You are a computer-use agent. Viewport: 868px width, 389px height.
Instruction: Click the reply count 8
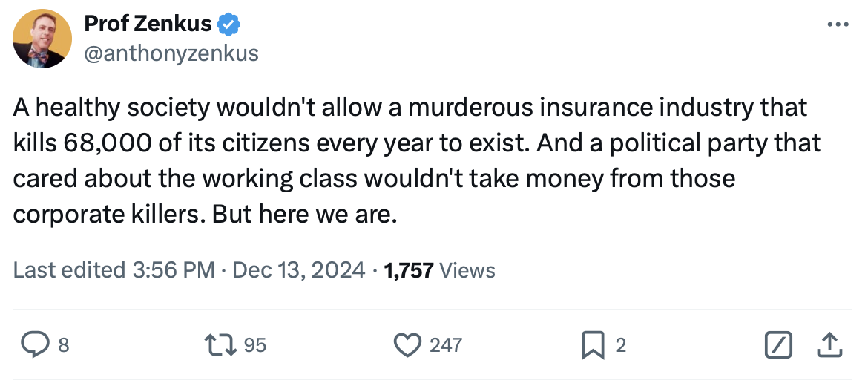pos(63,345)
